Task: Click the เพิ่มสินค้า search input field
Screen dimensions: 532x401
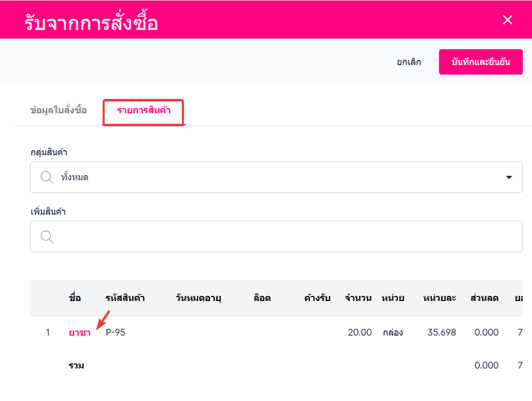Action: [276, 236]
